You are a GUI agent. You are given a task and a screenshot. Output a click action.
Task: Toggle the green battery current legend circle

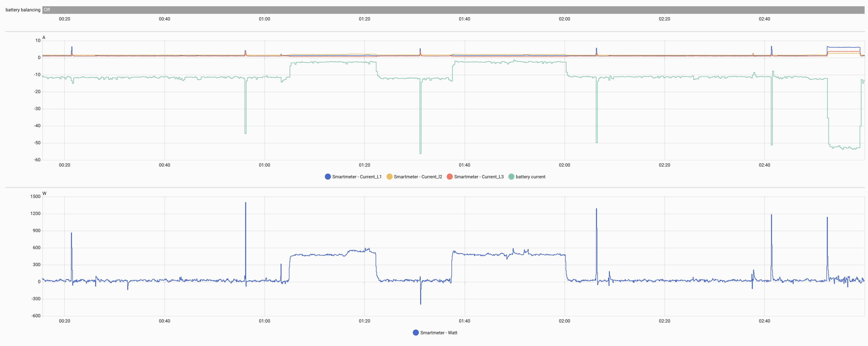511,177
